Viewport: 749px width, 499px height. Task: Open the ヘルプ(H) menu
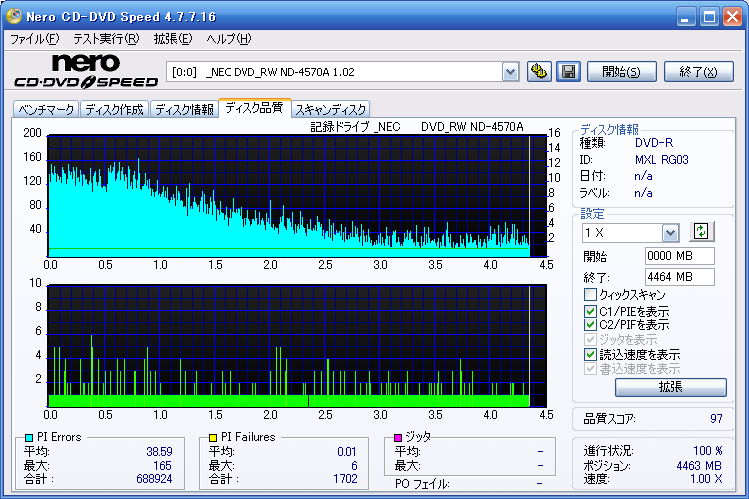[x=228, y=39]
